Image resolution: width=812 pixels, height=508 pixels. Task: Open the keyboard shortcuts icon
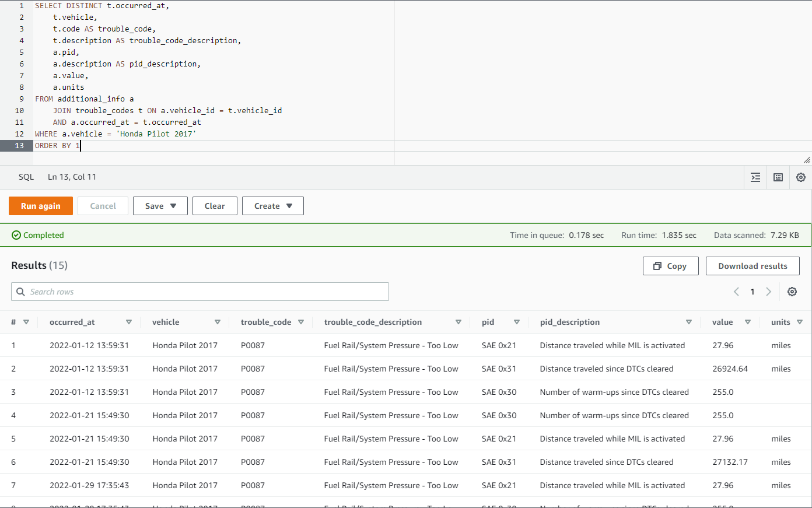[778, 177]
